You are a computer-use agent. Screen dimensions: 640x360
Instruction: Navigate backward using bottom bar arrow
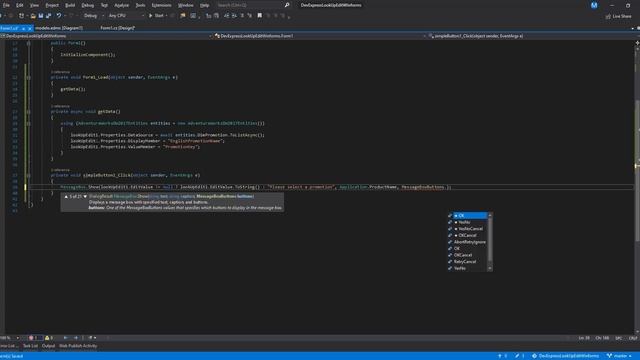[x=65, y=338]
